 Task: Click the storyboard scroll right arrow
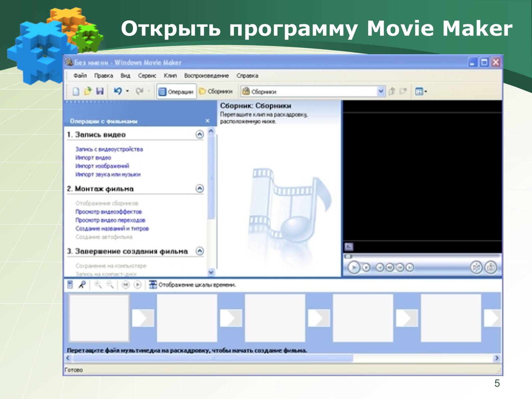pyautogui.click(x=497, y=358)
